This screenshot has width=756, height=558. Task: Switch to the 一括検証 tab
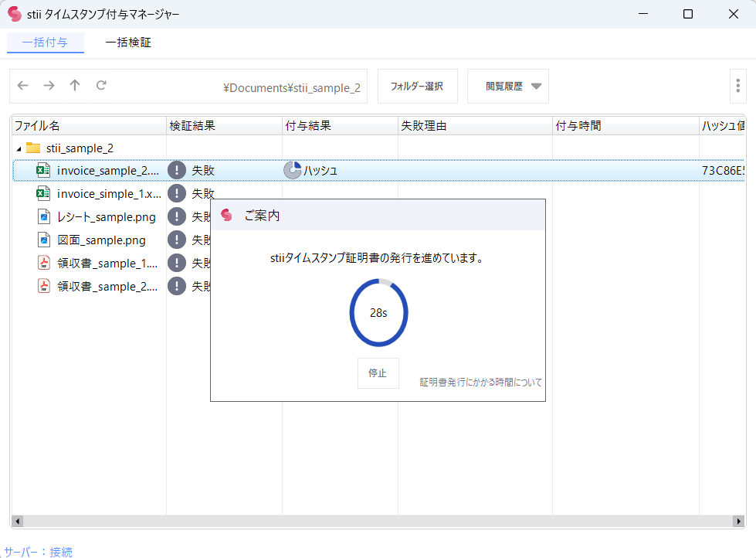(x=128, y=43)
